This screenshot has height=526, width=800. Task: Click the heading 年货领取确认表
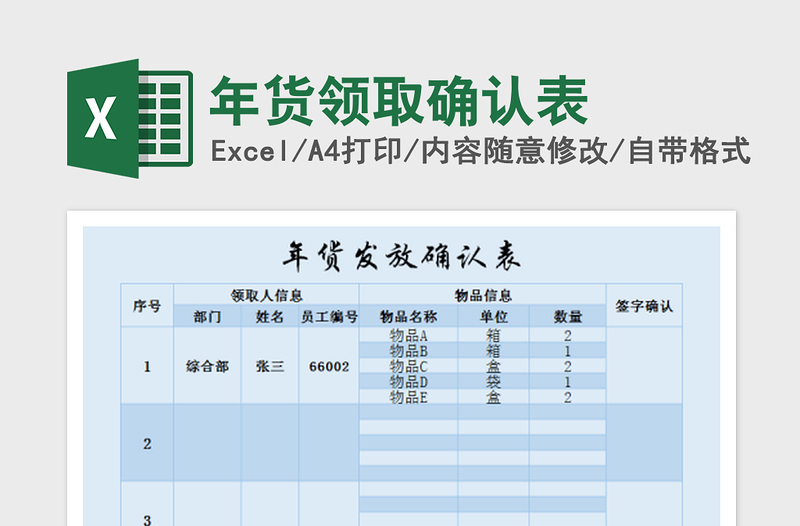(399, 102)
